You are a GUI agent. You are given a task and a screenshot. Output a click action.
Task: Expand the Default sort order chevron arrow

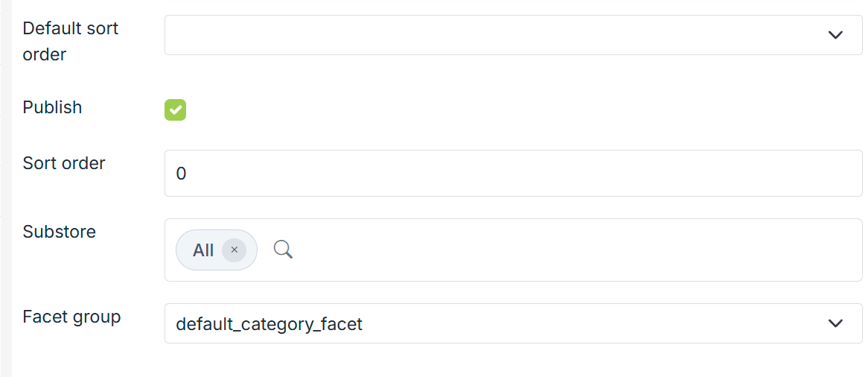click(835, 35)
